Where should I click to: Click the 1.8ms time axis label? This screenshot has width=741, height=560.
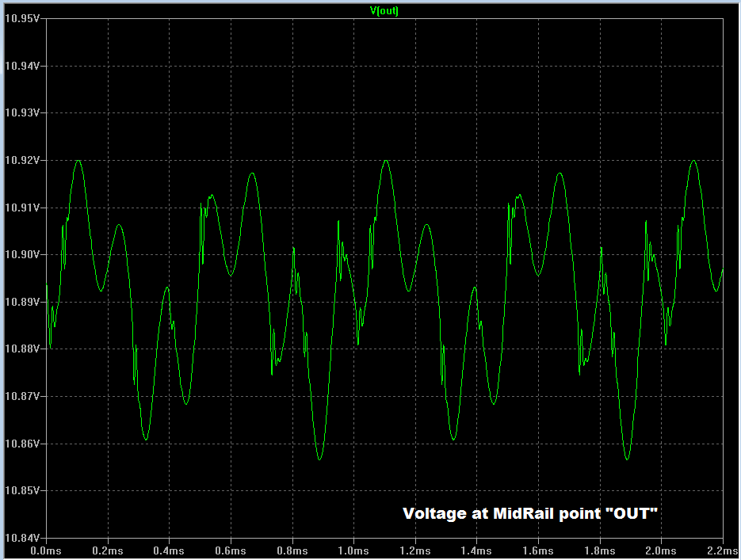click(600, 550)
